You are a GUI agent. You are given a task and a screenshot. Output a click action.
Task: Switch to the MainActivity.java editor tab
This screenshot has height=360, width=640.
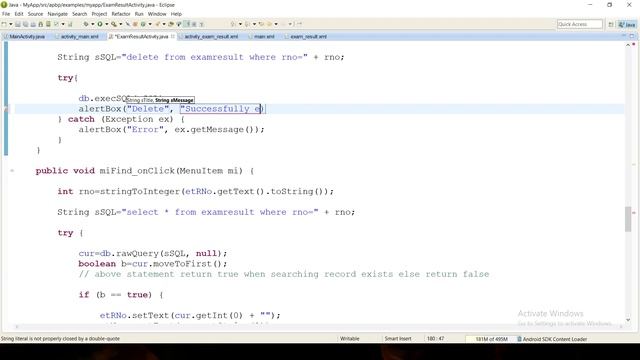(27, 37)
